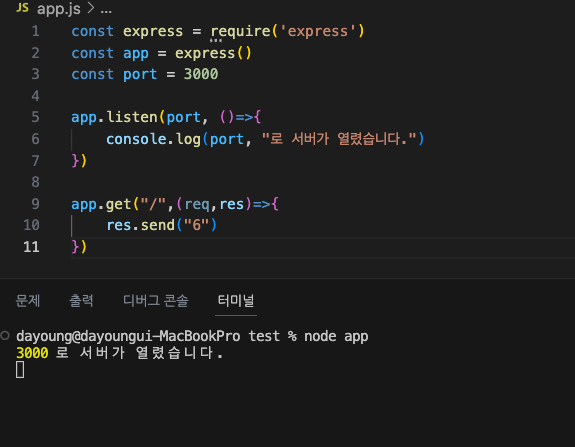Click the yellow 3000 in terminal output
575x447 pixels.
pos(32,353)
